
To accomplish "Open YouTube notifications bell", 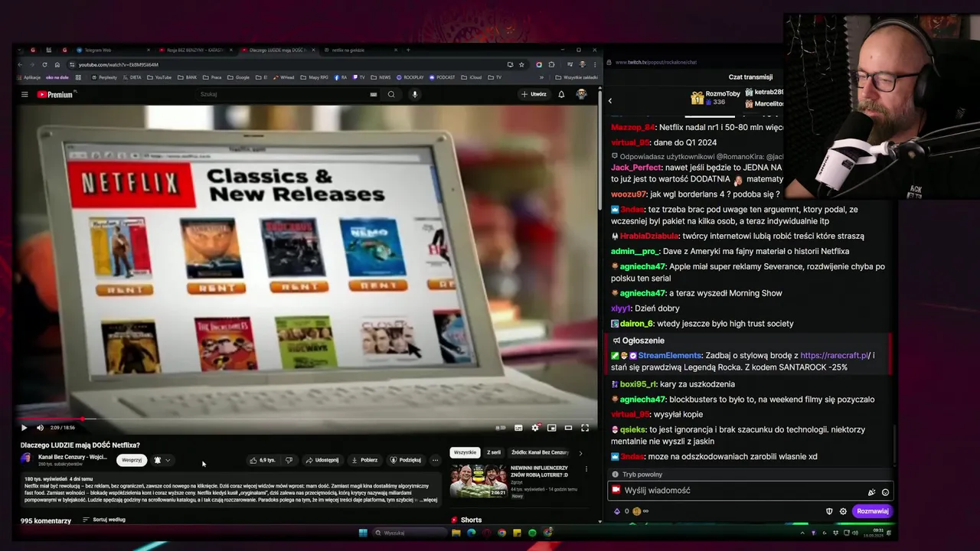I will (561, 94).
